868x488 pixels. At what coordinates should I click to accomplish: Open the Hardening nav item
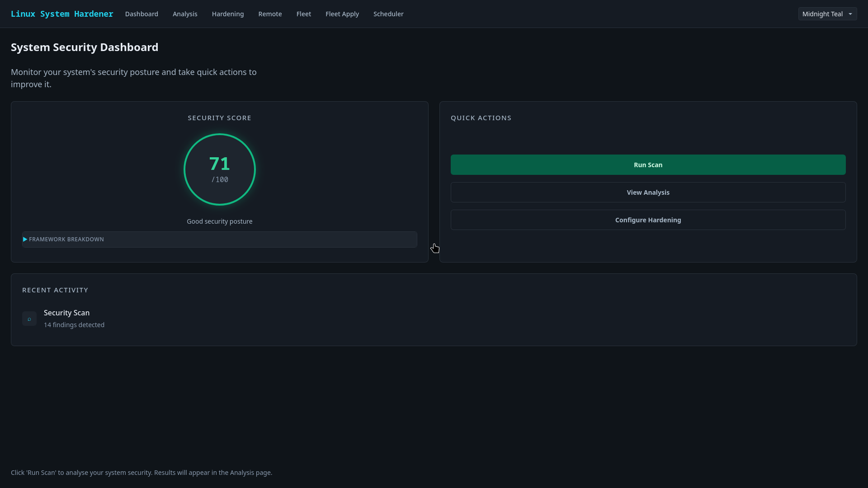pyautogui.click(x=228, y=14)
